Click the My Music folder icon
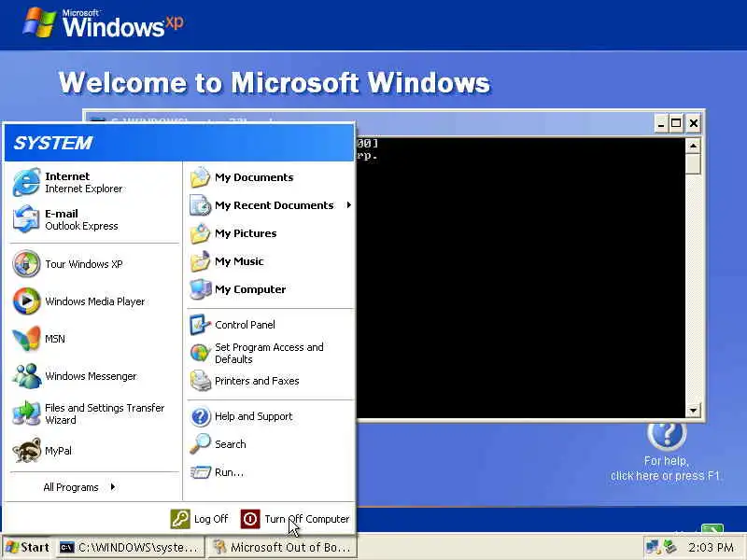 click(x=200, y=261)
